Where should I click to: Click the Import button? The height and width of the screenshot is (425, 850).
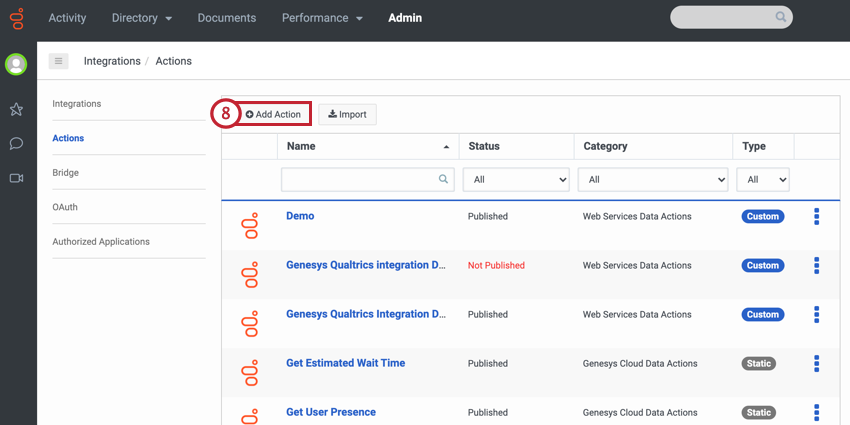point(347,114)
